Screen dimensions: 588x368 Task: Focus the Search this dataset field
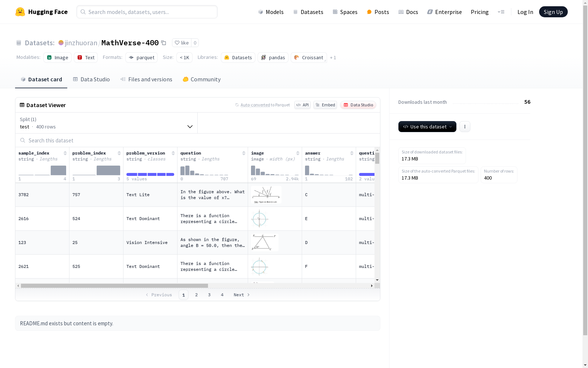[198, 141]
